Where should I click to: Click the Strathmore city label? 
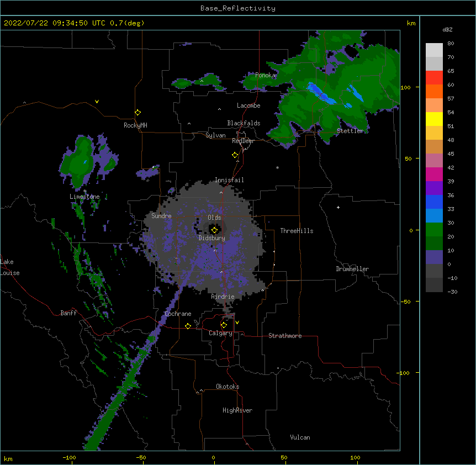285,336
